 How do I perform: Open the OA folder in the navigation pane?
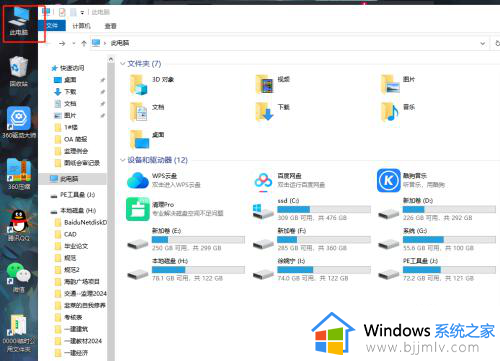tap(71, 139)
